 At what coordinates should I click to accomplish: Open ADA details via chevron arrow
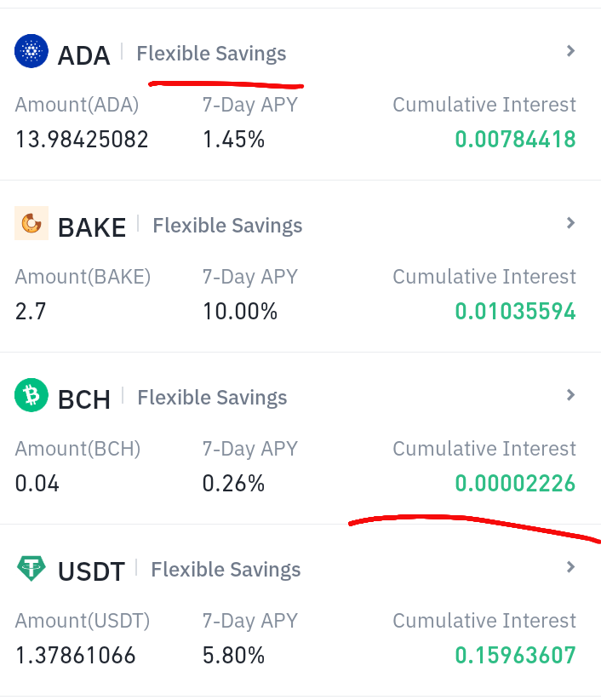(x=570, y=51)
